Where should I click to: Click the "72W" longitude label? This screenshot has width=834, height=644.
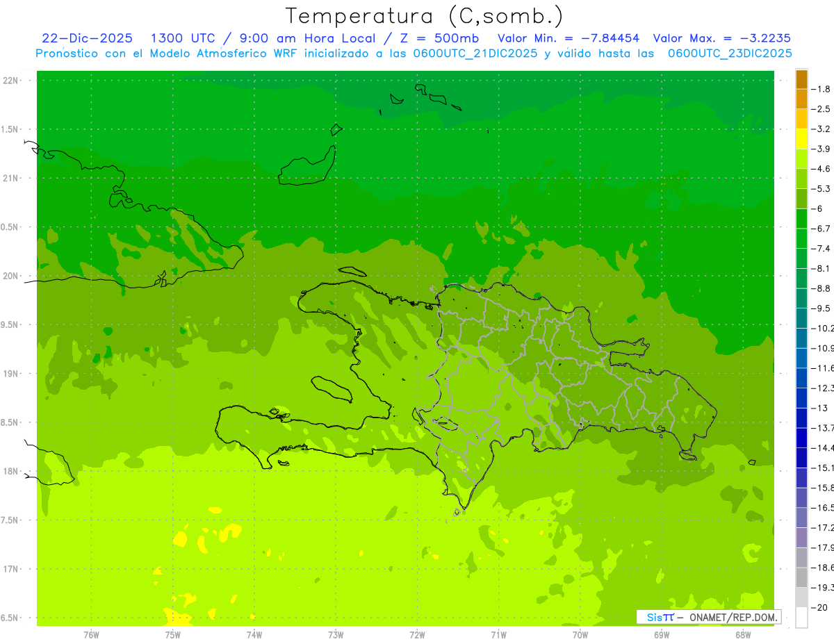tap(417, 635)
